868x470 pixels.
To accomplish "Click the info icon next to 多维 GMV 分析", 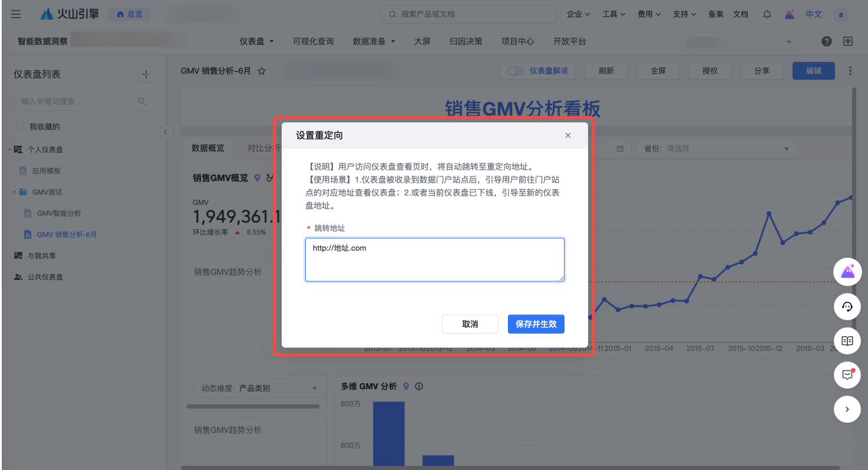I will click(420, 386).
